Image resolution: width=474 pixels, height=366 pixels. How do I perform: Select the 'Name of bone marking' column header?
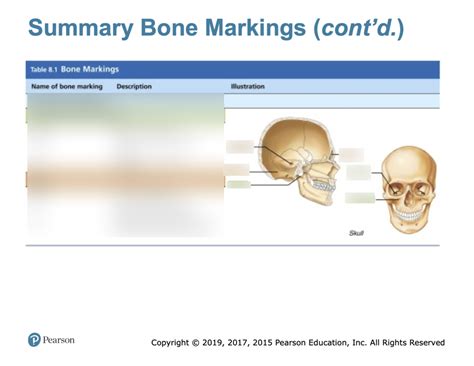coord(67,86)
